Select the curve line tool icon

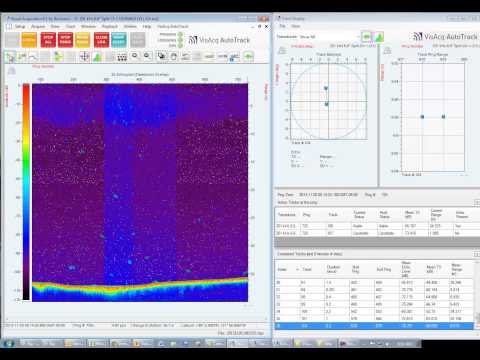[33, 57]
